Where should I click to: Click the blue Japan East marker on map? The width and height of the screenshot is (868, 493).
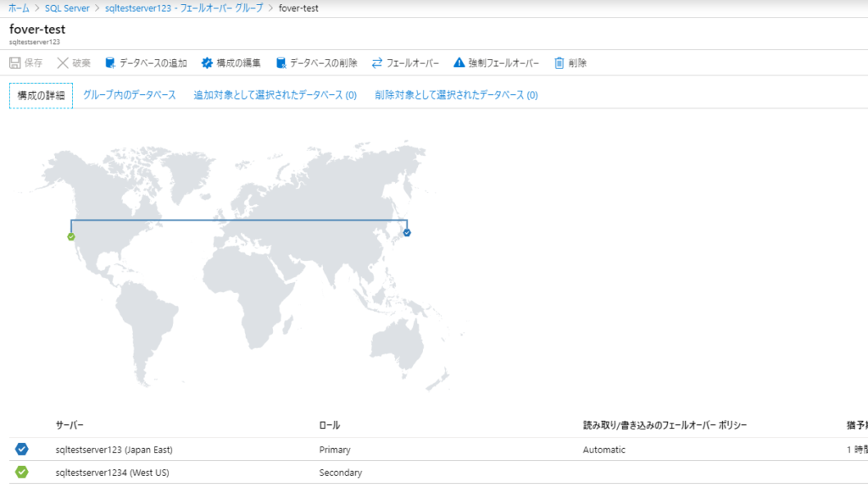(407, 233)
